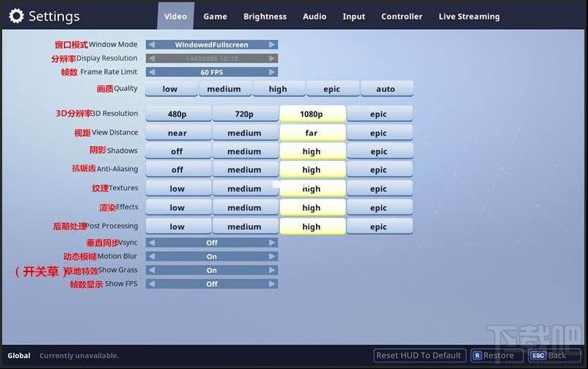Click left arrow for Show FPS
Viewport: 588px width, 369px height.
point(151,284)
